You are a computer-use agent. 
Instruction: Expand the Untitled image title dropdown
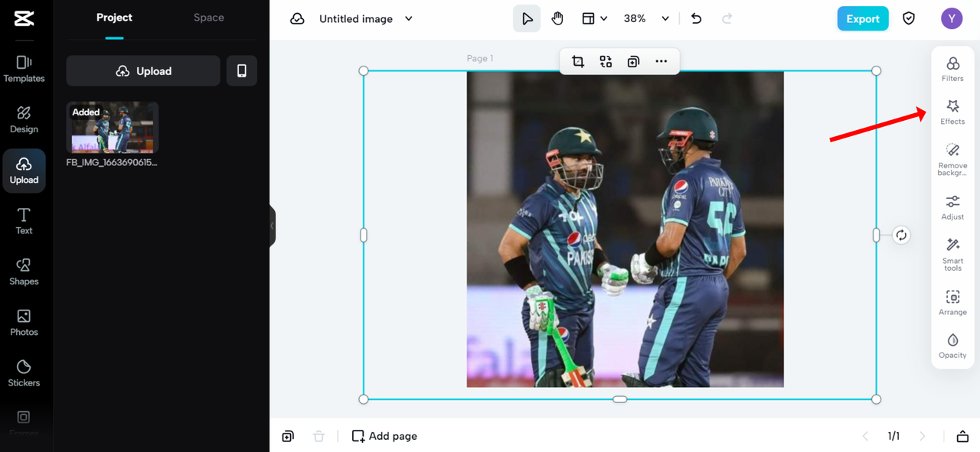(409, 18)
